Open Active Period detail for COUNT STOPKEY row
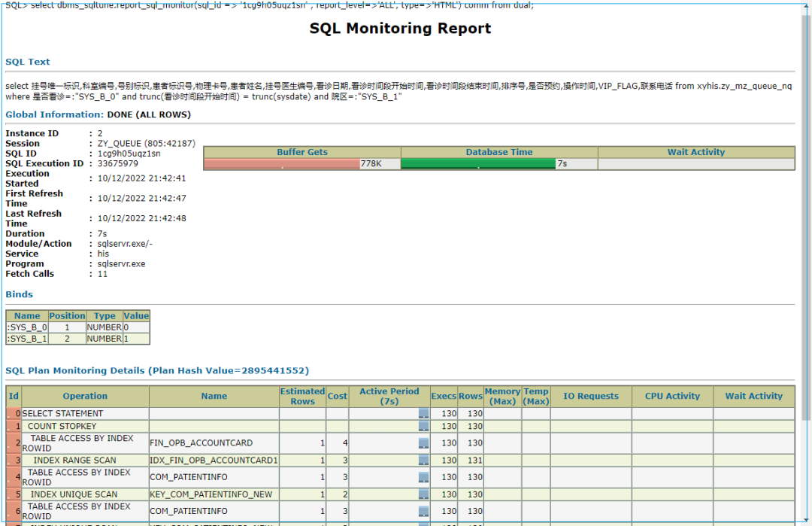The width and height of the screenshot is (812, 526). 423,426
